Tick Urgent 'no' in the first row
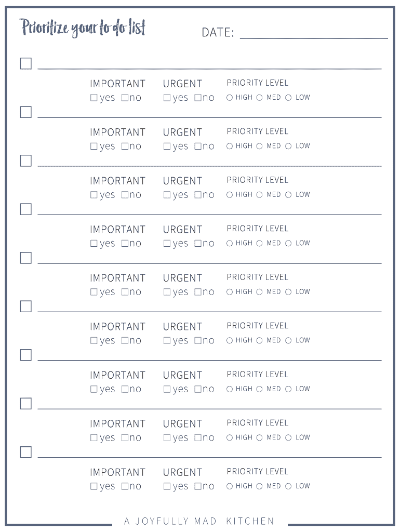 198,98
